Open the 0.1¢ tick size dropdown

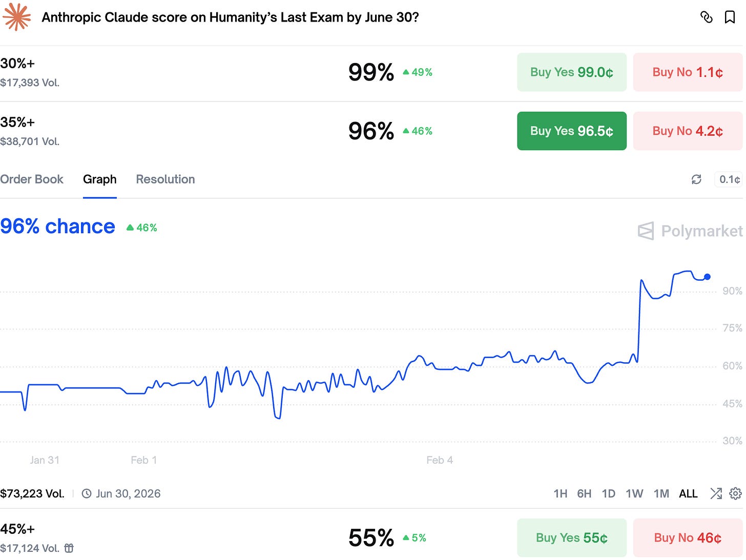[x=729, y=179]
